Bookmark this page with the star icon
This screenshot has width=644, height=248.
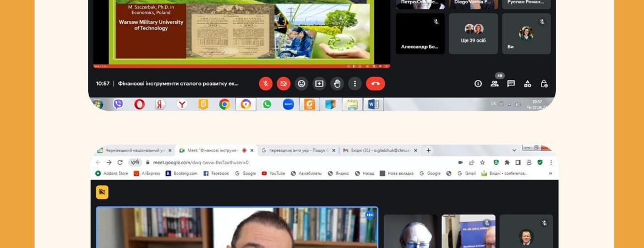pos(483,163)
